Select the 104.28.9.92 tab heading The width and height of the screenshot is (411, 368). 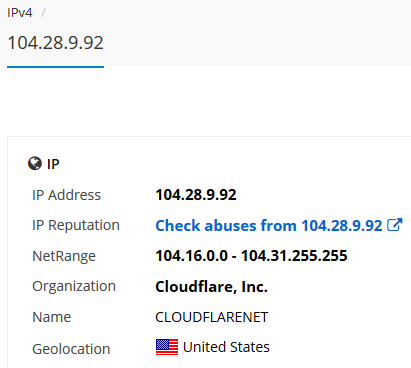click(x=55, y=43)
